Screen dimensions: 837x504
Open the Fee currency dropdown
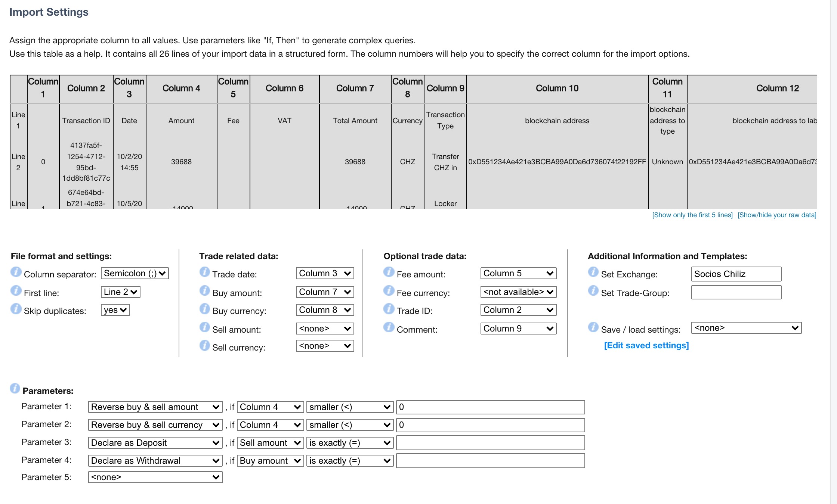point(518,292)
